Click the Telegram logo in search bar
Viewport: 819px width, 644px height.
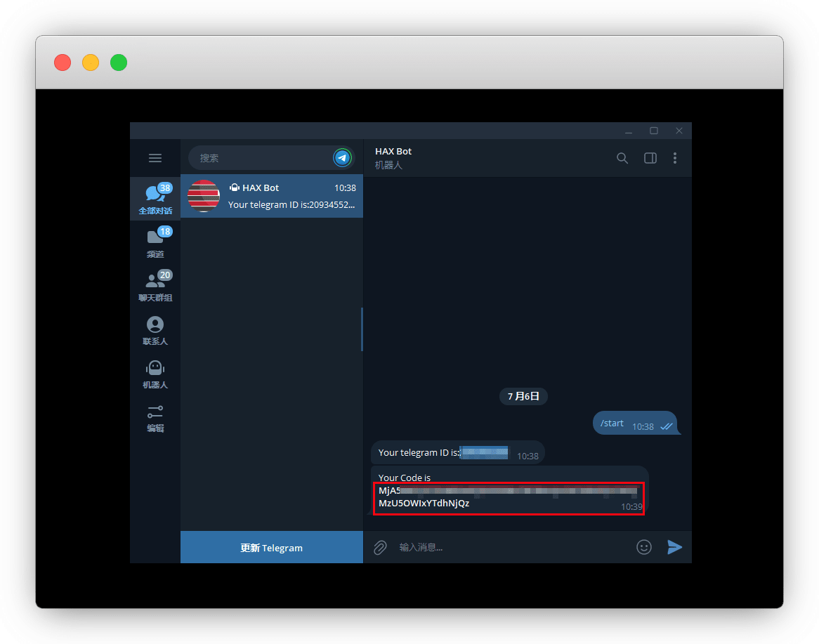pos(342,158)
